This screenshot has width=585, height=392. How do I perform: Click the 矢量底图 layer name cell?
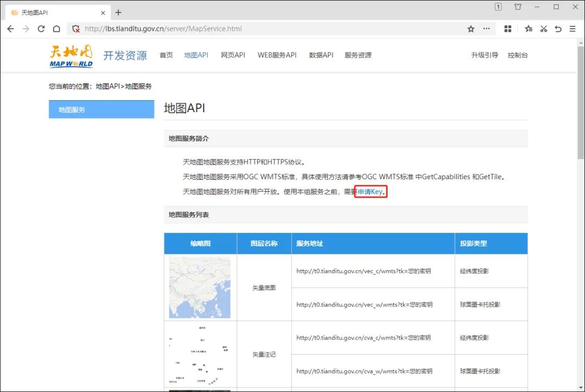264,288
